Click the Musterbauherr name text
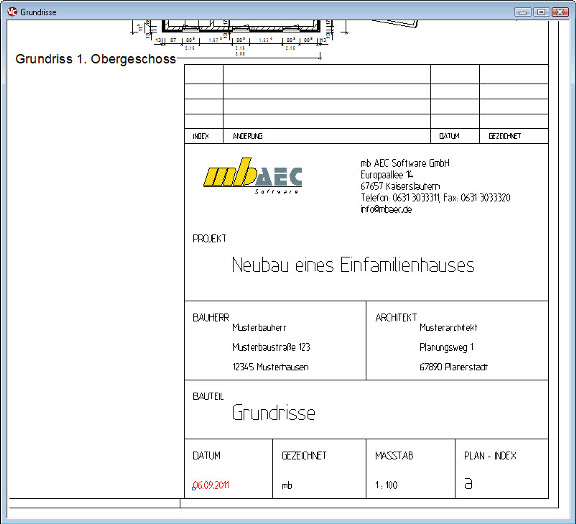Image resolution: width=576 pixels, height=524 pixels. (x=259, y=327)
